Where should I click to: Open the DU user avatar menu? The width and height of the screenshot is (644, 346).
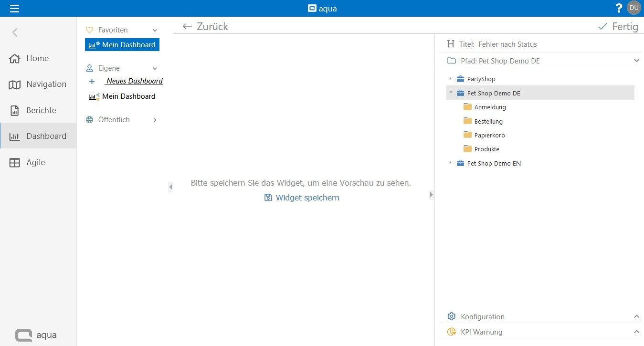pyautogui.click(x=634, y=8)
